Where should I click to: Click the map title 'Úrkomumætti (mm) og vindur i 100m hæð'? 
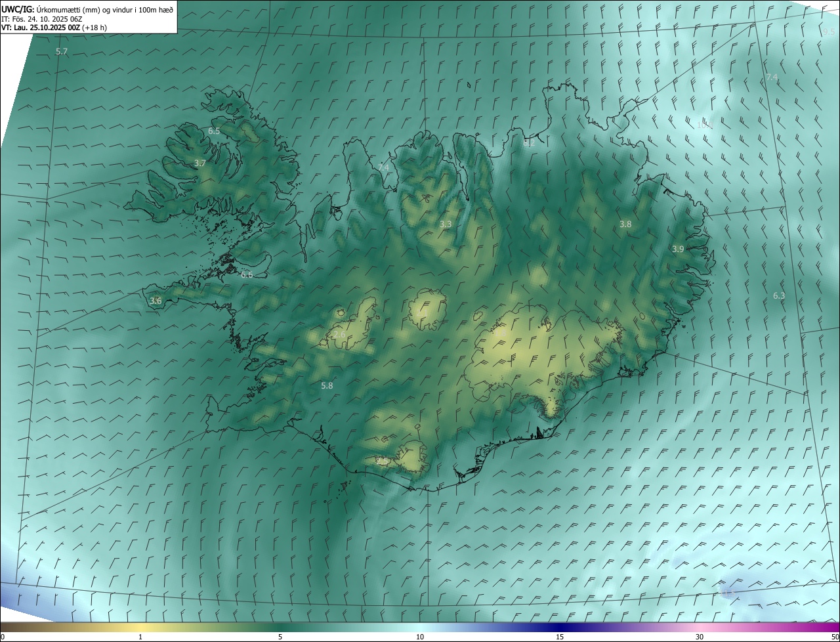(x=105, y=9)
